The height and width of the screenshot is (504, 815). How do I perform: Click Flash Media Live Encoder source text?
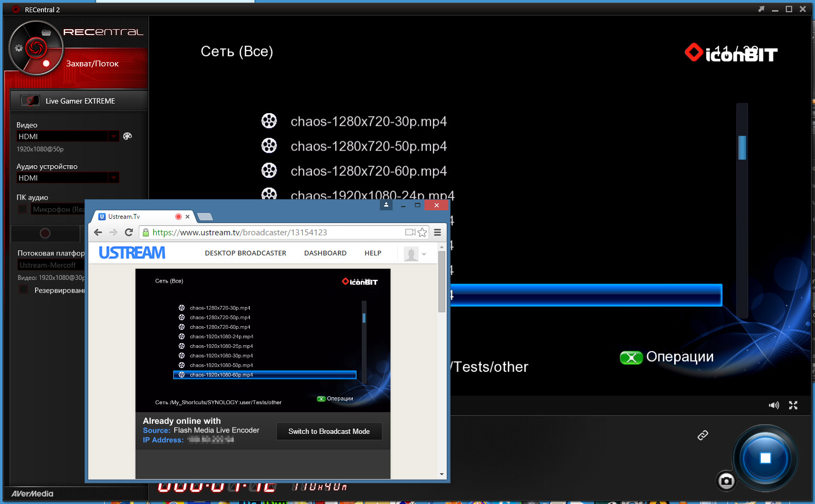pyautogui.click(x=216, y=430)
